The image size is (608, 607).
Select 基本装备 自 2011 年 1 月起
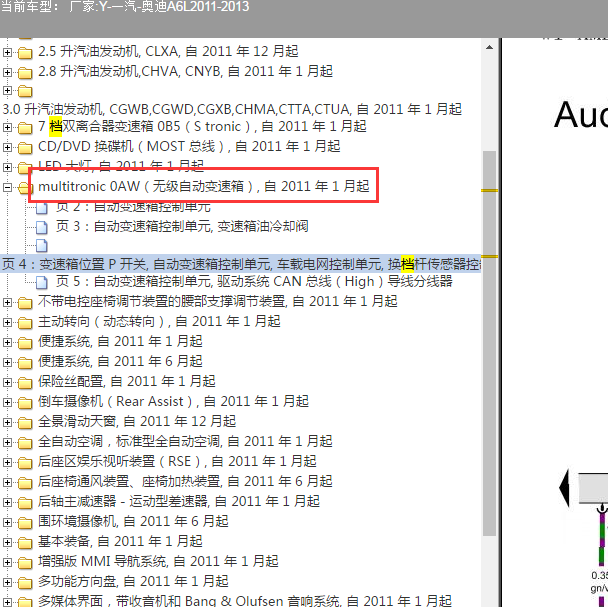[120, 541]
